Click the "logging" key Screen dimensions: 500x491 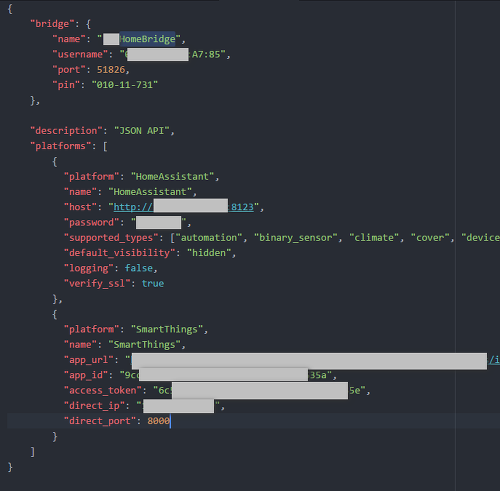[89, 268]
